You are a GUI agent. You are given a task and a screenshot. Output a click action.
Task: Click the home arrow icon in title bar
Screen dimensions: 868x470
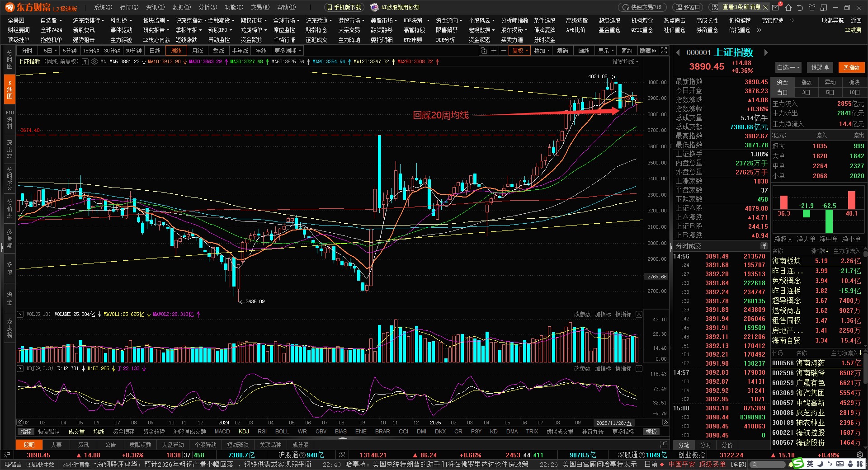coord(788,7)
